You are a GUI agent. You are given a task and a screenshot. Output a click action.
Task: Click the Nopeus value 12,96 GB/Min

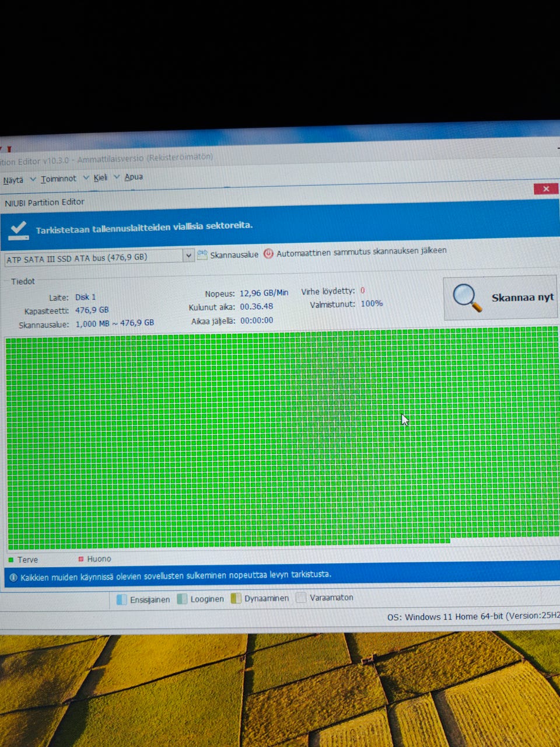click(x=264, y=293)
